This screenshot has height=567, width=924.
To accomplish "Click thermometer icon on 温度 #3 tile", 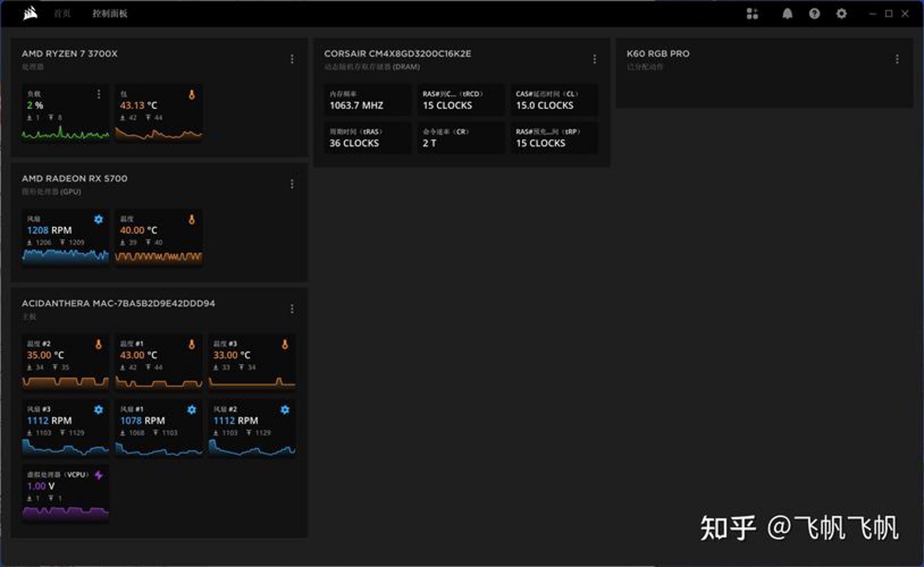I will (x=285, y=344).
